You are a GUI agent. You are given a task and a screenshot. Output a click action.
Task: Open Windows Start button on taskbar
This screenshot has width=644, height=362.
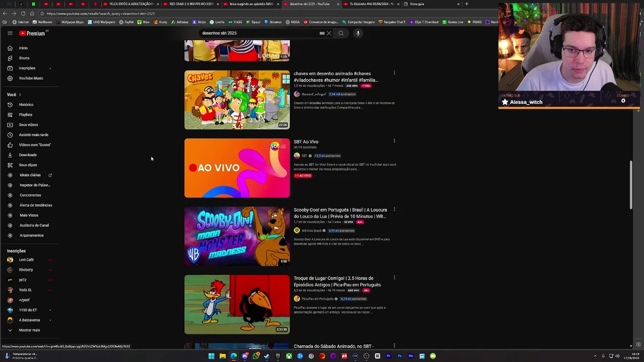pos(211,356)
